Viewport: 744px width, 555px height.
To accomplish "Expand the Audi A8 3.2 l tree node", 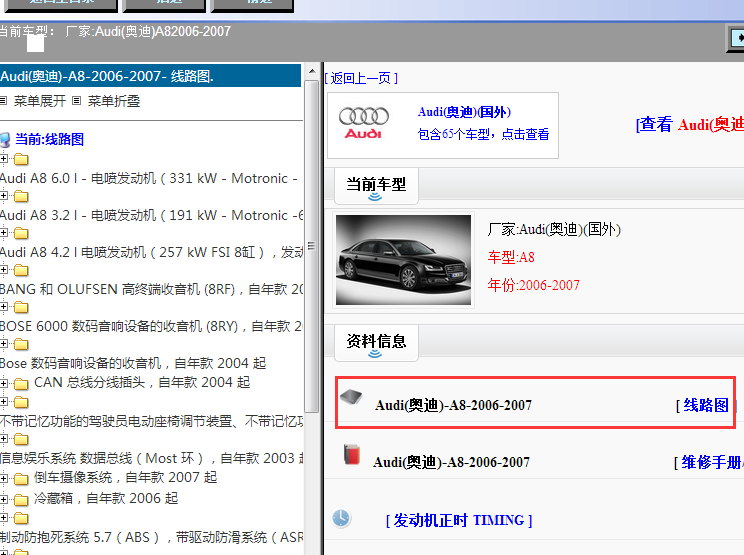I will (x=4, y=196).
